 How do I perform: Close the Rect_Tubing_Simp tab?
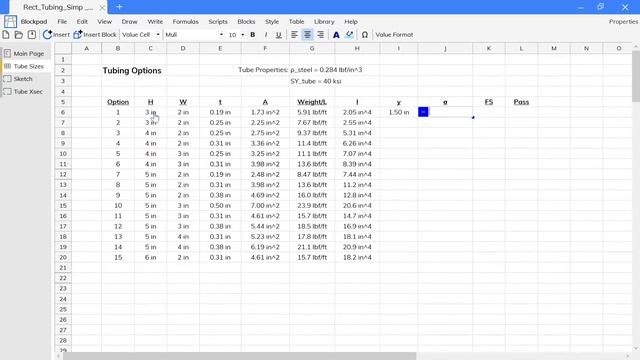pos(102,7)
